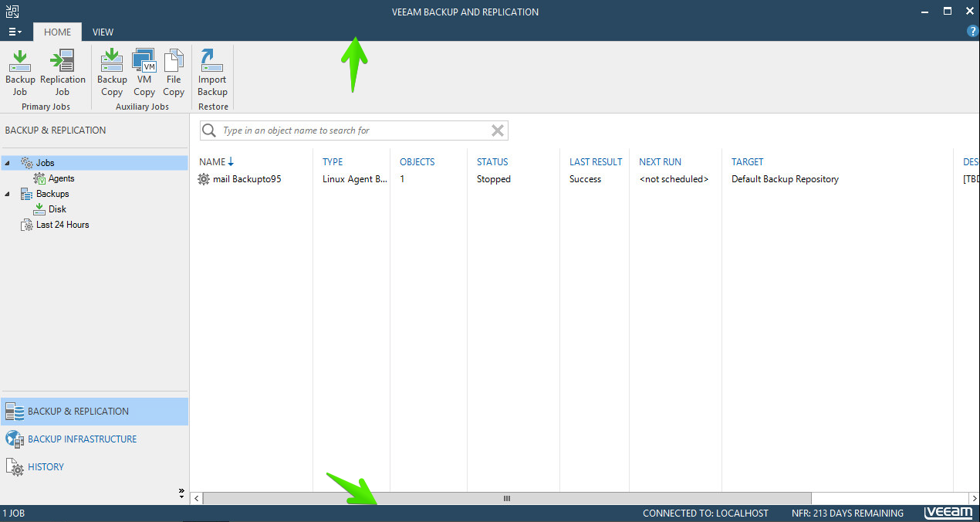Open the HISTORY view
The height and width of the screenshot is (522, 980).
(94, 467)
